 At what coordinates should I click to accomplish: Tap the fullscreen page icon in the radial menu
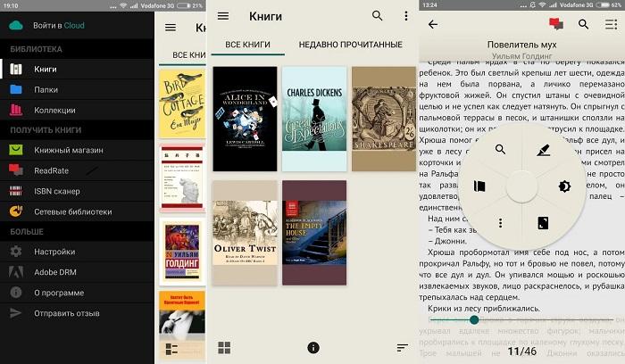(544, 222)
